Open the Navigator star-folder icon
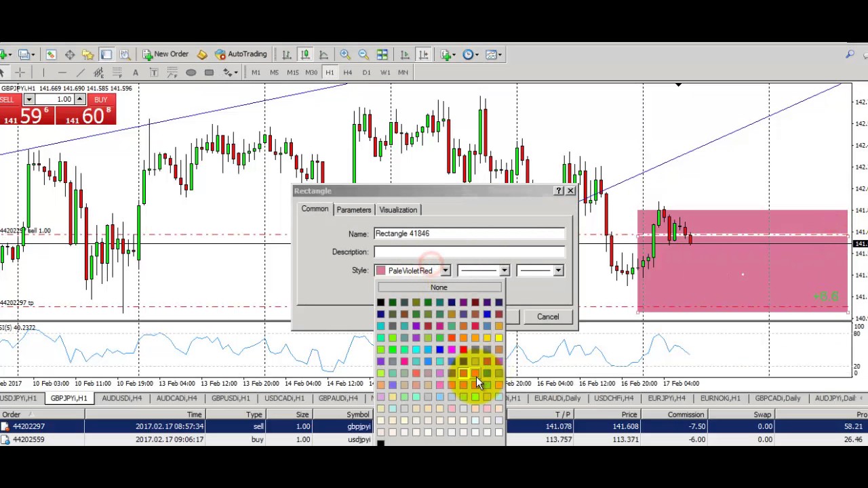This screenshot has width=868, height=488. click(x=87, y=54)
